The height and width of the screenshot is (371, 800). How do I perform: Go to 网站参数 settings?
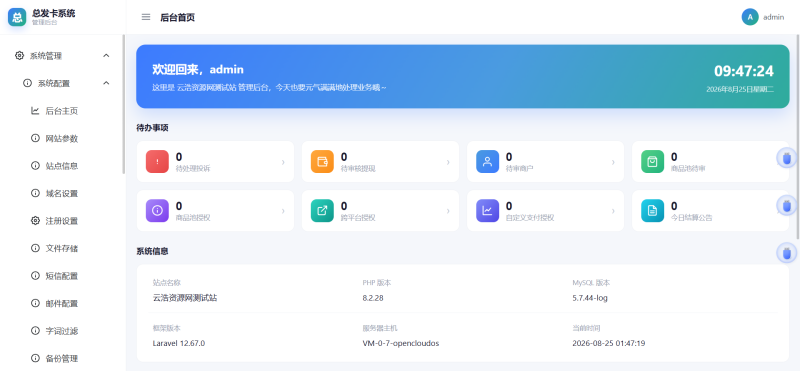coord(62,138)
